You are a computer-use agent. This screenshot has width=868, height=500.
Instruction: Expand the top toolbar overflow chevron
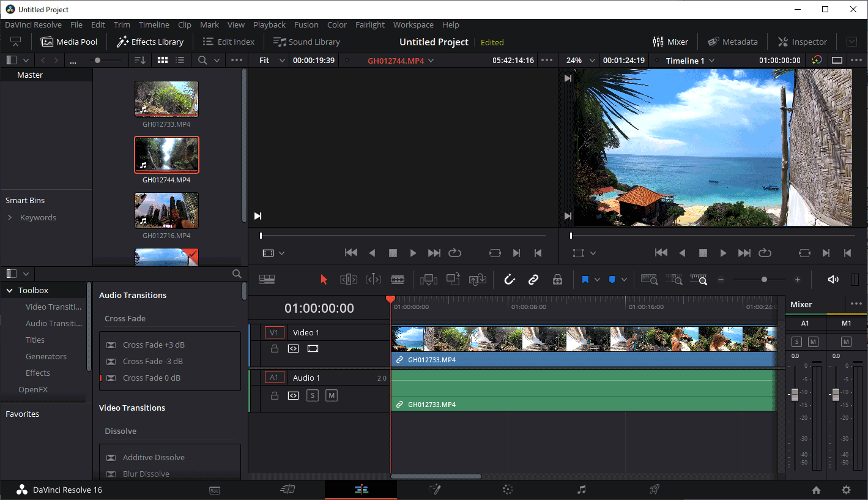pos(851,42)
